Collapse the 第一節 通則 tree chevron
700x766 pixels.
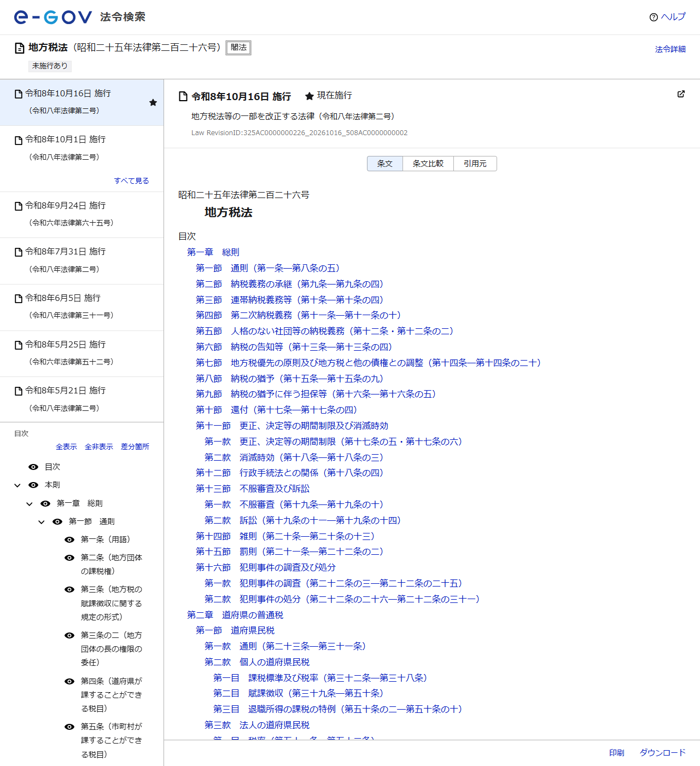click(42, 522)
